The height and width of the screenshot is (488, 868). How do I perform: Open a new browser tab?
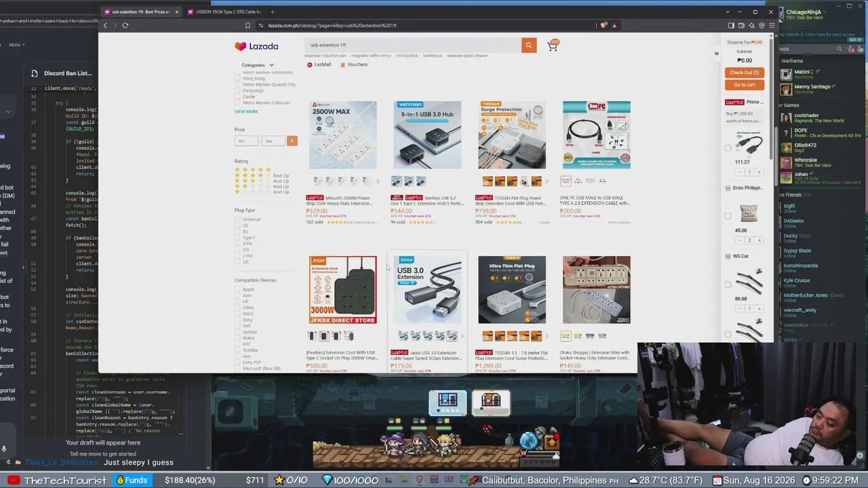point(273,12)
